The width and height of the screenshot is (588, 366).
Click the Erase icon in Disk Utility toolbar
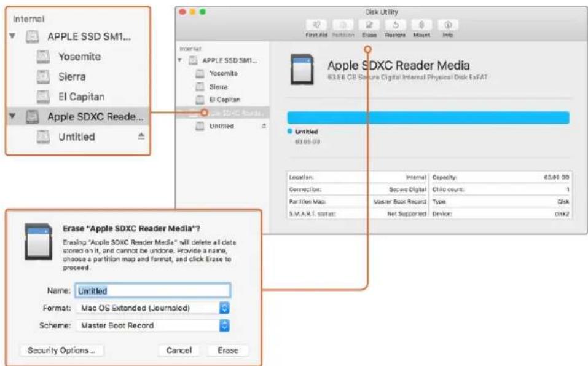(x=369, y=25)
